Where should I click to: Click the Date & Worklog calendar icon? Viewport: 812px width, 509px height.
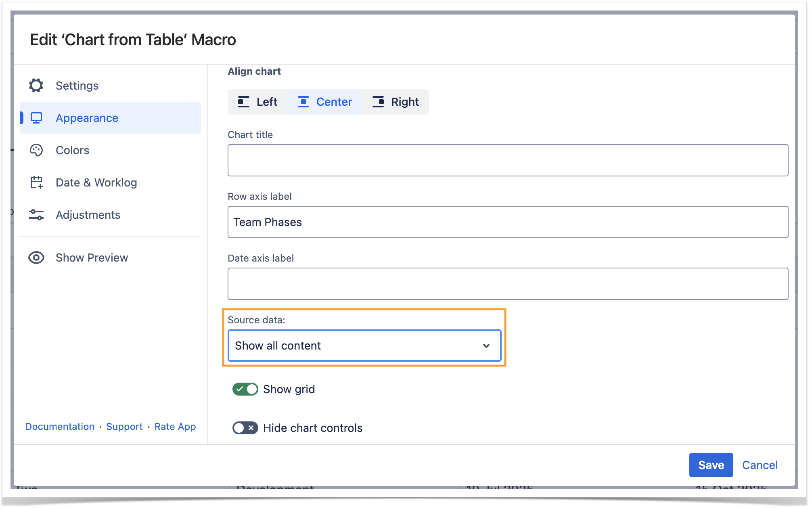point(36,182)
